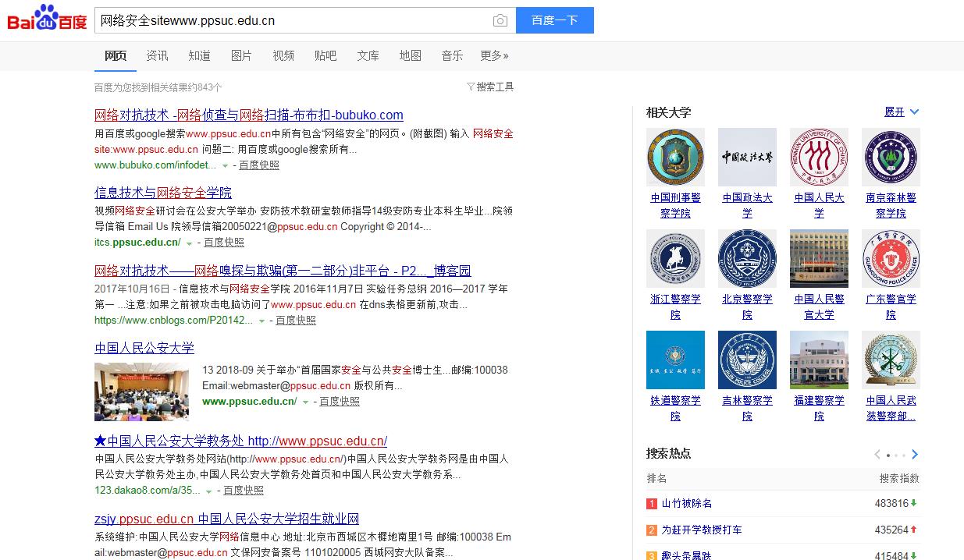
Task: Open the 铁道警察学院 text link
Action: click(675, 409)
